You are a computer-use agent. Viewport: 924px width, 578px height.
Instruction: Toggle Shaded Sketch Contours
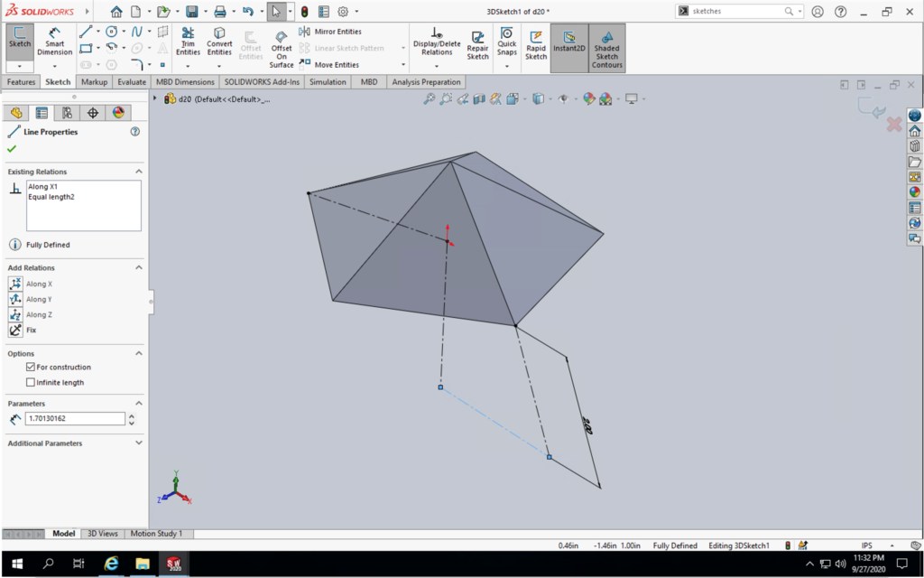click(x=606, y=47)
